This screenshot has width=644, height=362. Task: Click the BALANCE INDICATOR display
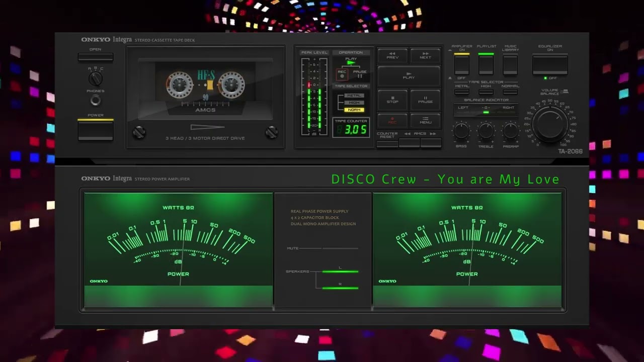pyautogui.click(x=486, y=110)
